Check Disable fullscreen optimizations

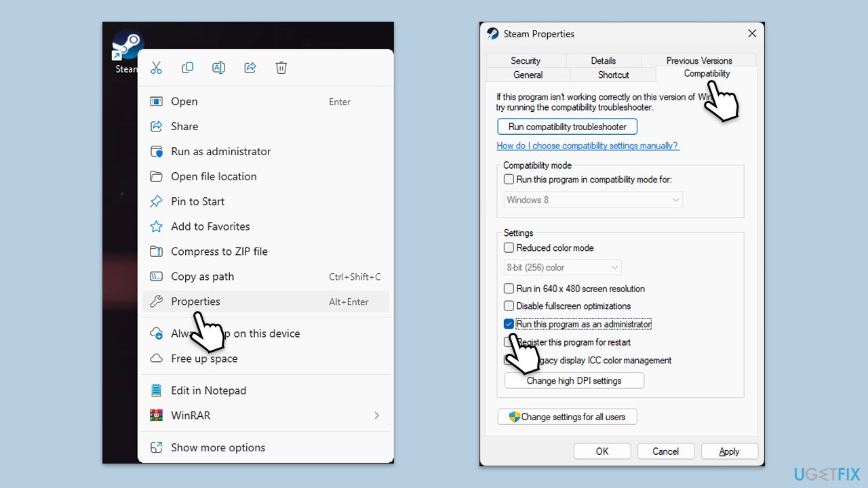pyautogui.click(x=509, y=306)
